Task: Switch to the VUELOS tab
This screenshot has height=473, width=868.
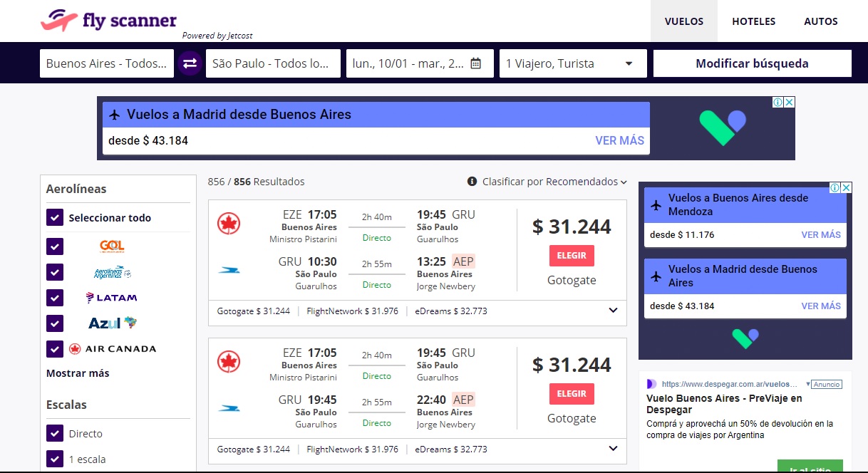Action: 684,21
